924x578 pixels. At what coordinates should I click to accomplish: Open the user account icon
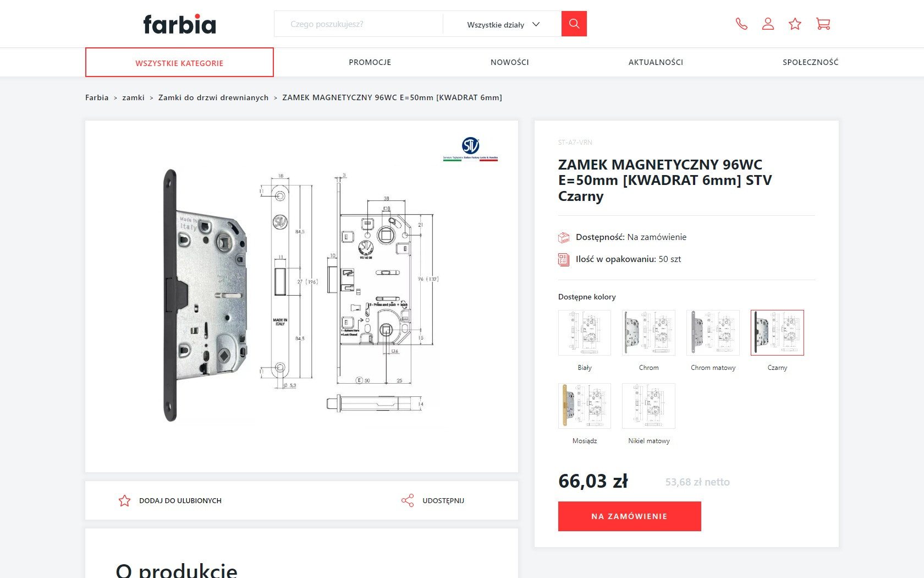coord(768,24)
